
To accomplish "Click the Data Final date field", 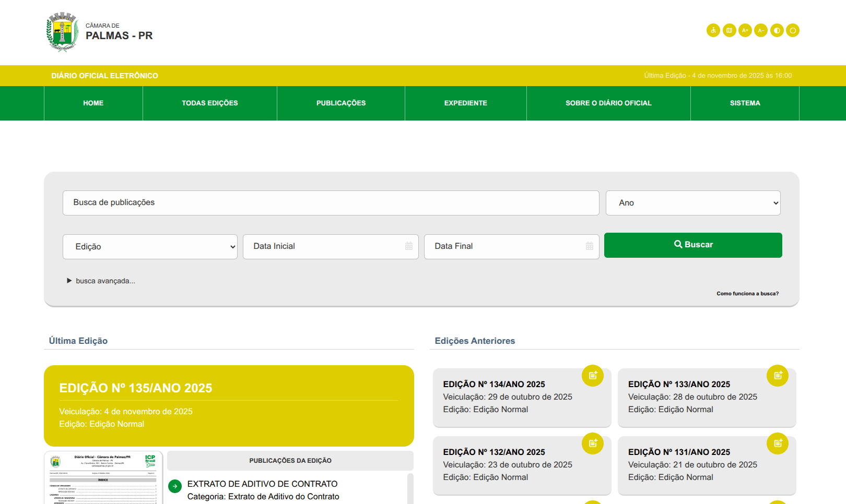I will 511,247.
